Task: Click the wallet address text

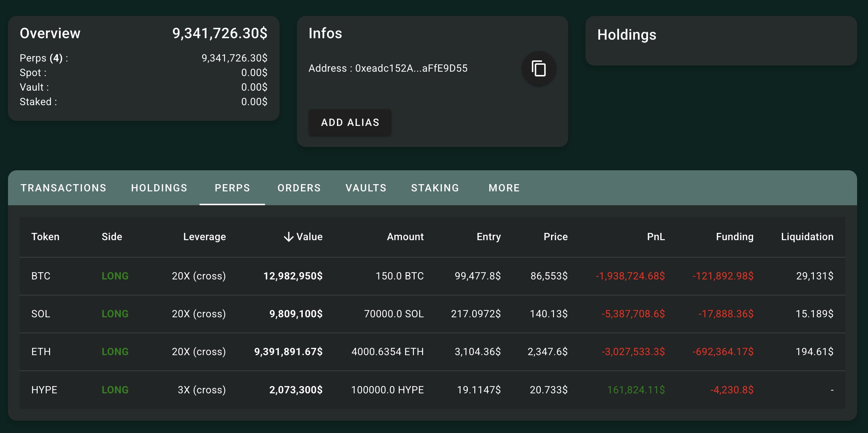Action: [x=411, y=68]
